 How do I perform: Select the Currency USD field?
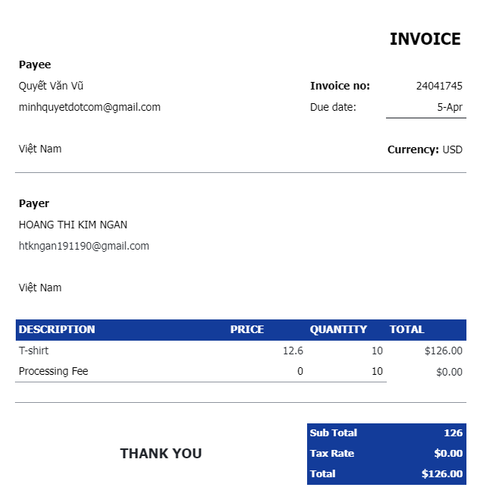click(x=425, y=149)
